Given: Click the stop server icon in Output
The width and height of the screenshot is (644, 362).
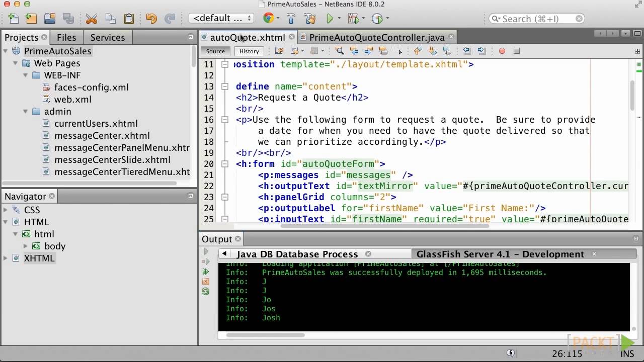Looking at the screenshot, I should coord(205,282).
